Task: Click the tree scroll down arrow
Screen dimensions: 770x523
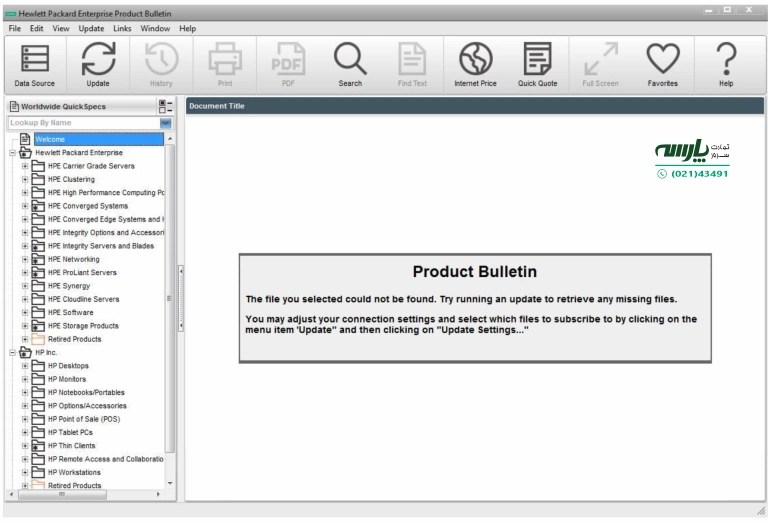Action: (170, 483)
